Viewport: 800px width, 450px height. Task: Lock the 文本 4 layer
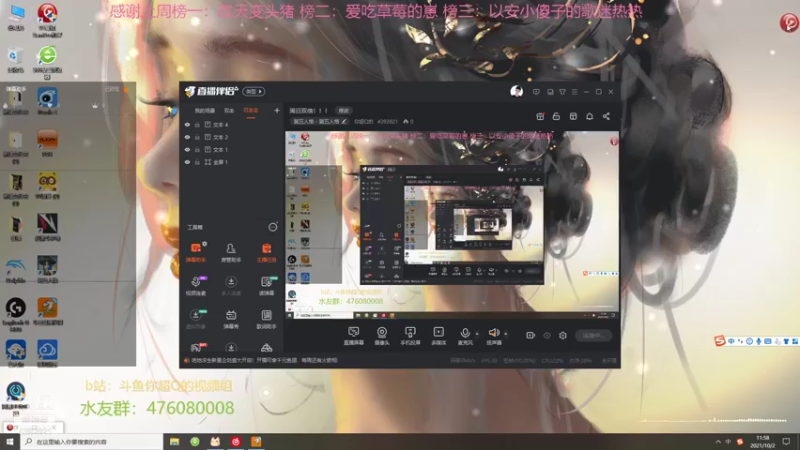coord(197,124)
